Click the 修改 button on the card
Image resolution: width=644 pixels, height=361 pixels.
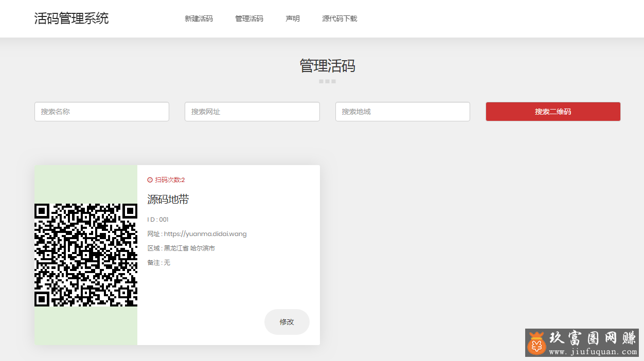coord(287,322)
